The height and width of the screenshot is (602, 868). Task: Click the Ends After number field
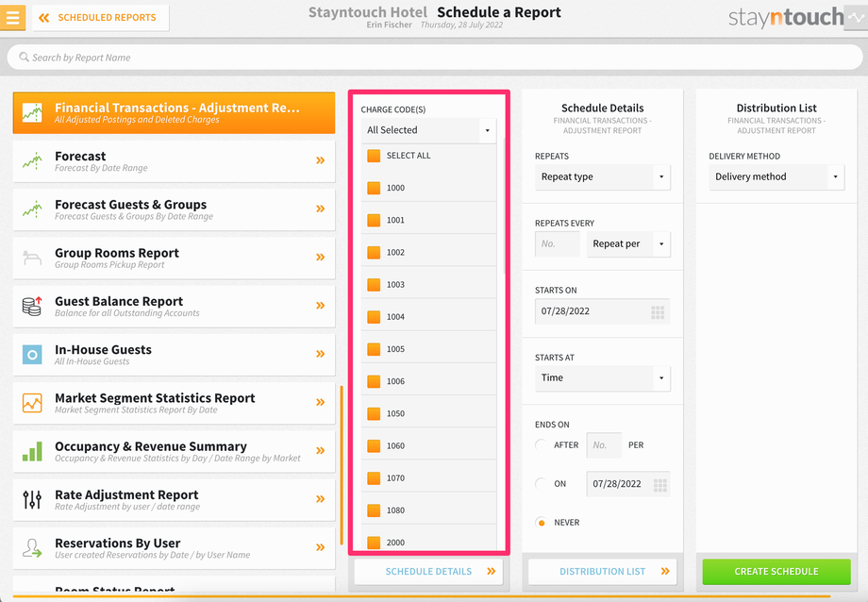604,445
